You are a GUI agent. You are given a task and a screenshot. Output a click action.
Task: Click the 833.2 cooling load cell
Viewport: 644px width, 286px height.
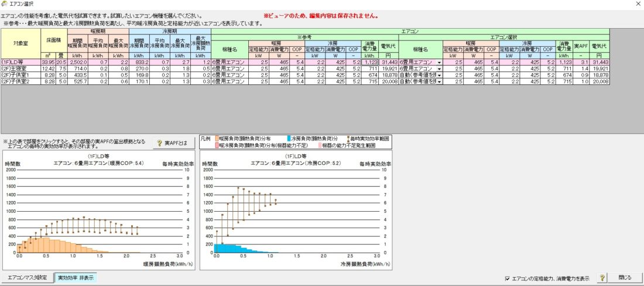click(x=139, y=62)
